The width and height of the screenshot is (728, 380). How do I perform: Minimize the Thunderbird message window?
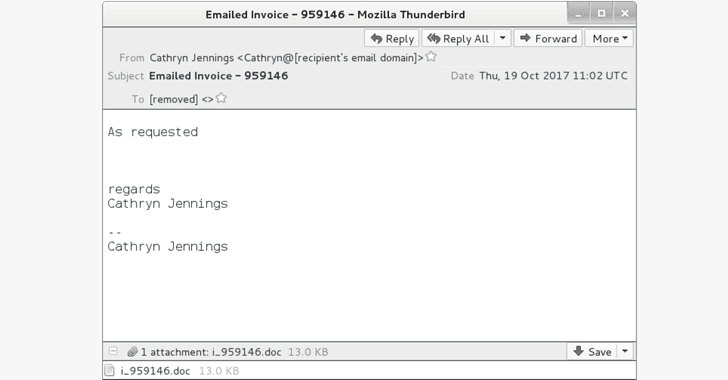(x=578, y=14)
